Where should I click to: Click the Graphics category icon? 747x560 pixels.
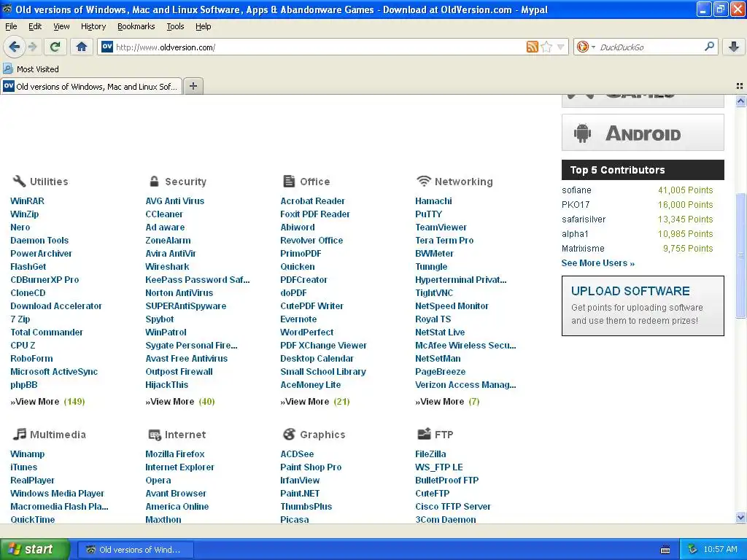289,434
